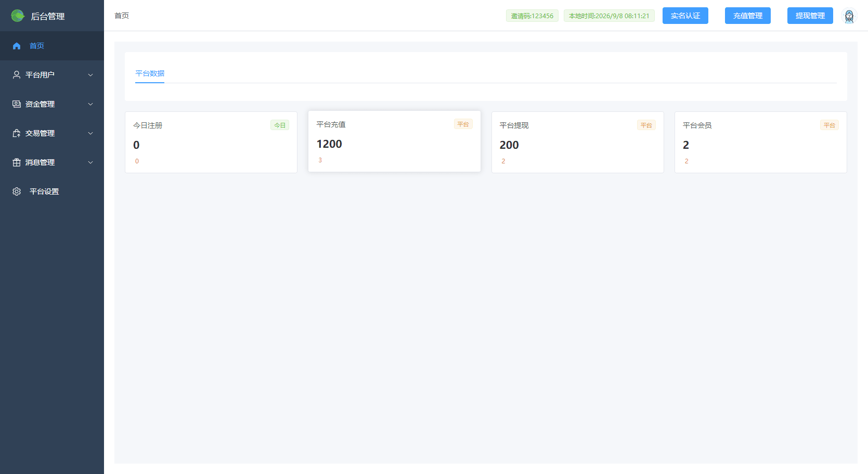Click the green globe logo icon
The height and width of the screenshot is (474, 868).
(x=18, y=16)
